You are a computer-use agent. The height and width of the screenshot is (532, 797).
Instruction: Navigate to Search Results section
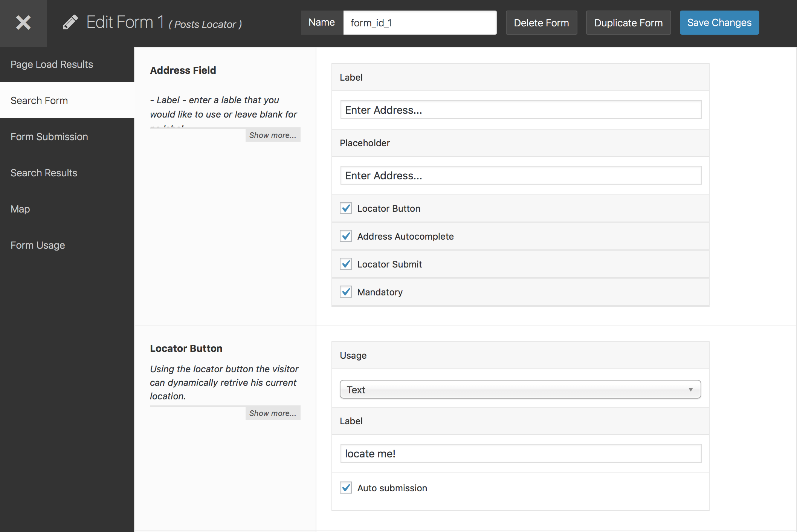(x=43, y=173)
